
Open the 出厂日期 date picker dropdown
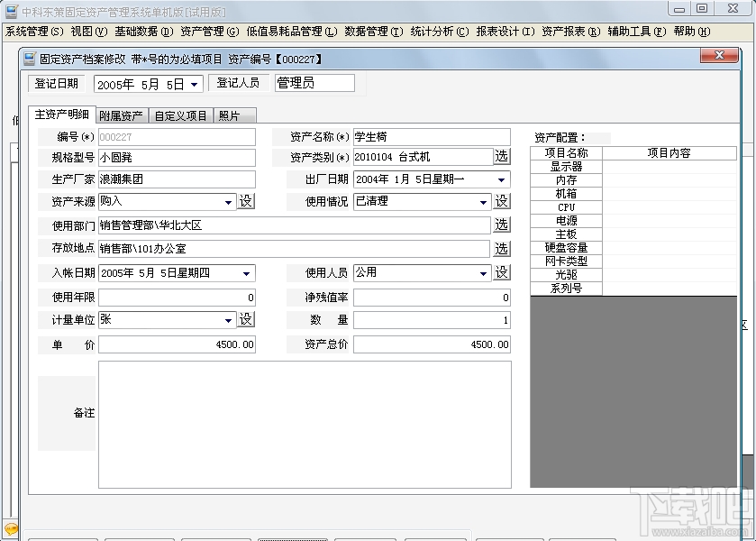[501, 179]
